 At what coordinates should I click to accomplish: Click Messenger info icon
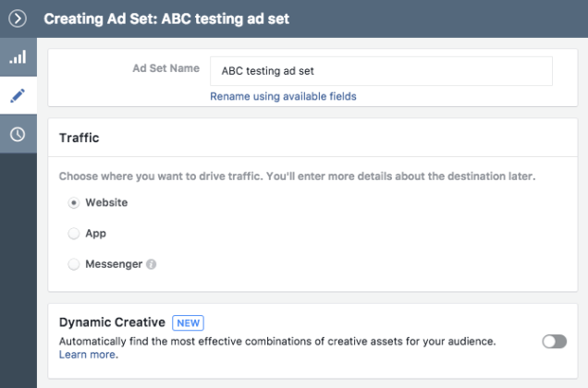point(151,264)
